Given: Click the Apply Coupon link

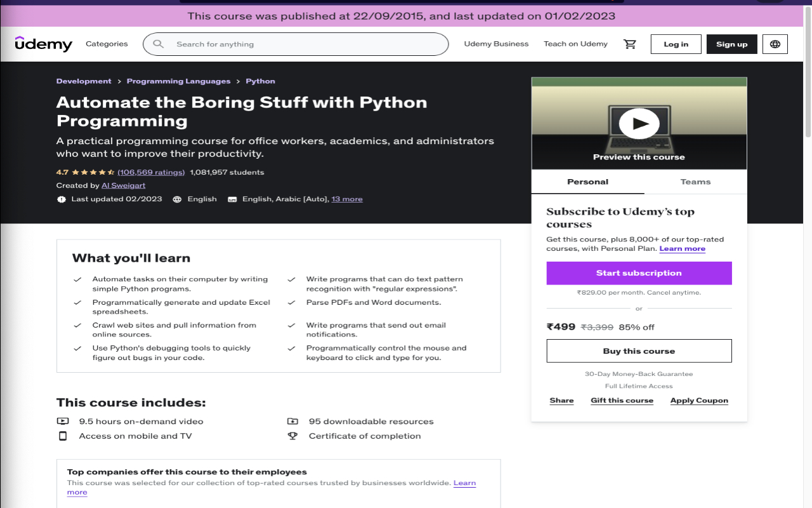Looking at the screenshot, I should click(699, 401).
